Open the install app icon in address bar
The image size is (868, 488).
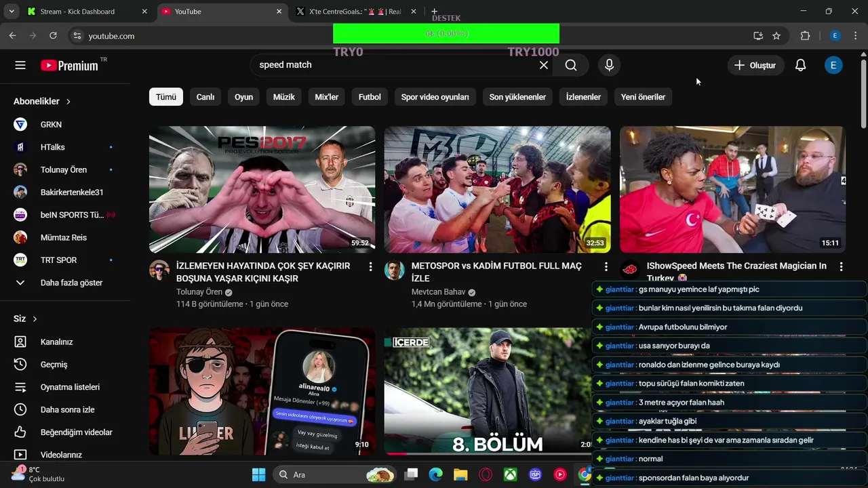(x=758, y=36)
